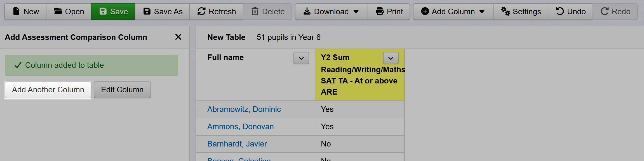Open the Full name column options chevron
The height and width of the screenshot is (161, 644).
point(301,58)
